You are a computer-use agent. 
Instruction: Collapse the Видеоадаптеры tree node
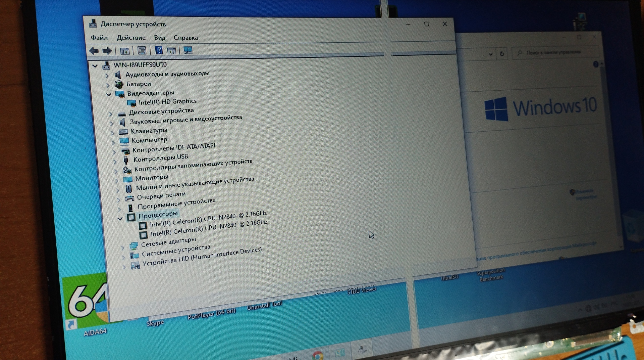tap(109, 94)
